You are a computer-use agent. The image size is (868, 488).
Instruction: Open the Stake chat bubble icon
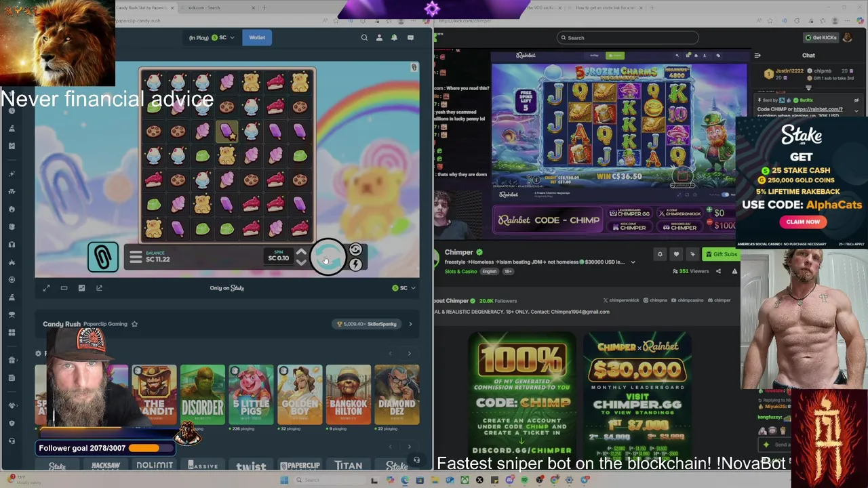point(410,38)
